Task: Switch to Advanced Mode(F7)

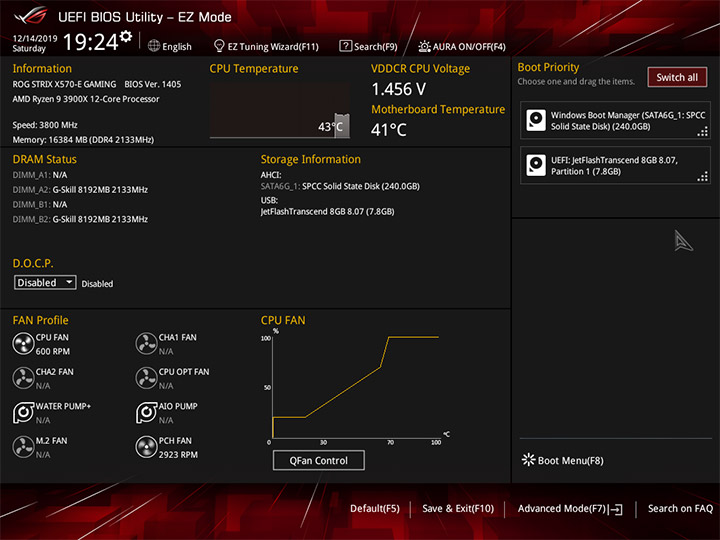Action: pyautogui.click(x=562, y=508)
